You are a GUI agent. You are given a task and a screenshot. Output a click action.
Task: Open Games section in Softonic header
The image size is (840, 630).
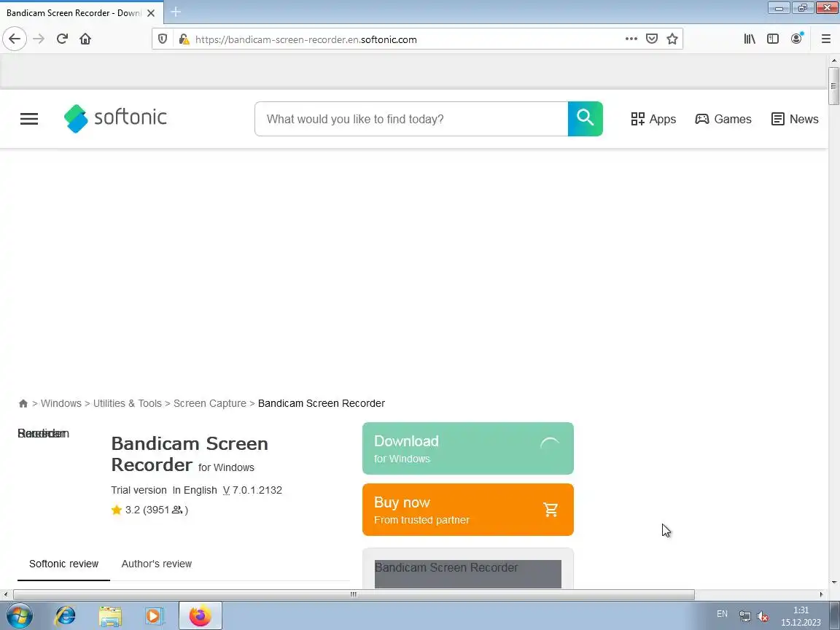[723, 119]
